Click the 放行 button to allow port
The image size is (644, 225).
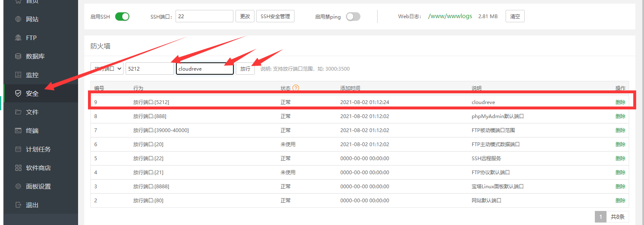coord(245,69)
